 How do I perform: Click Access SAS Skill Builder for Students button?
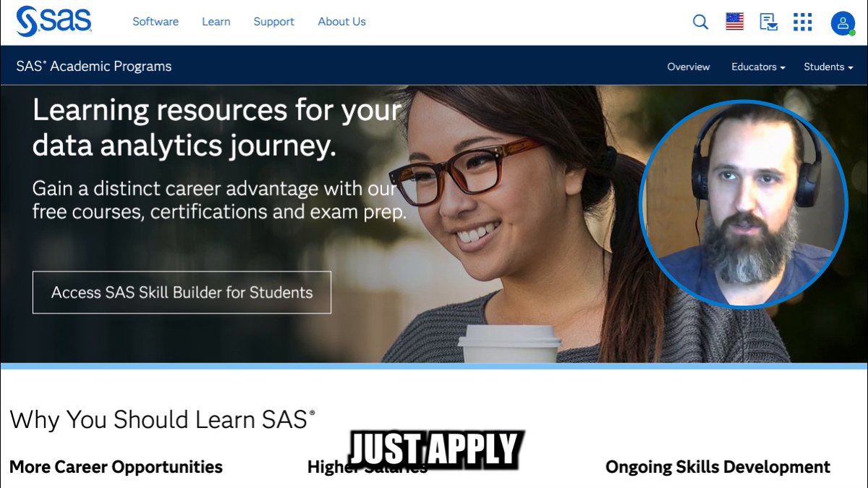[182, 293]
